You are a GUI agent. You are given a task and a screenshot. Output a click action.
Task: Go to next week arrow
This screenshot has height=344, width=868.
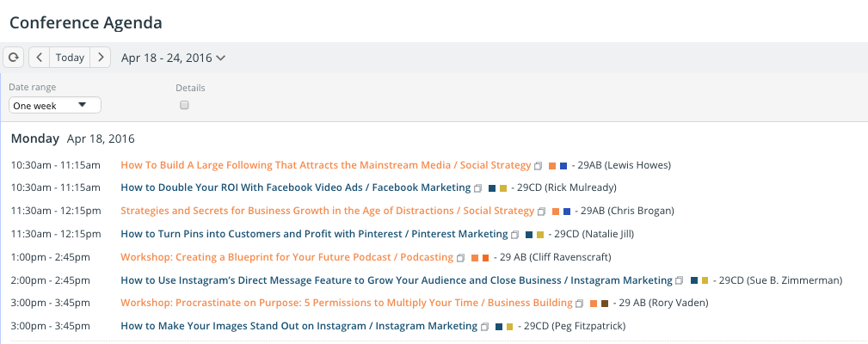coord(100,58)
